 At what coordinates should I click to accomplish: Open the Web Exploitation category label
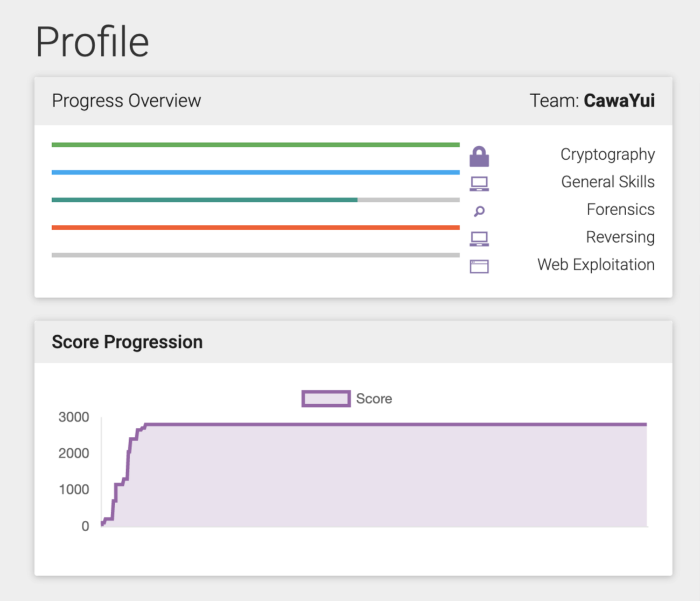click(x=596, y=265)
